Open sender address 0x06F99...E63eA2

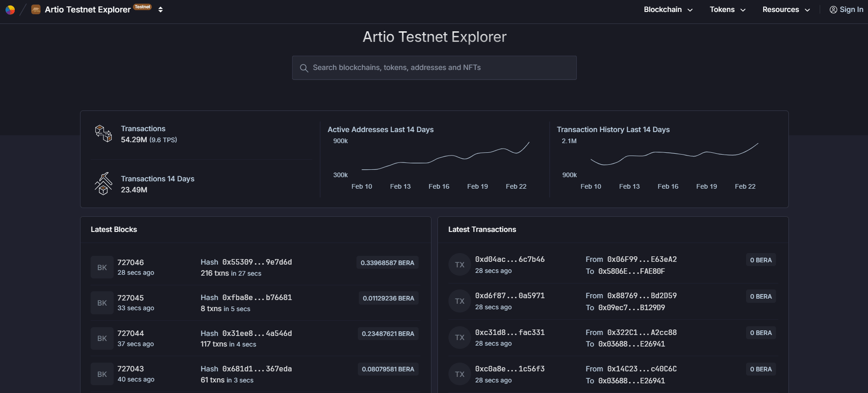(x=642, y=259)
